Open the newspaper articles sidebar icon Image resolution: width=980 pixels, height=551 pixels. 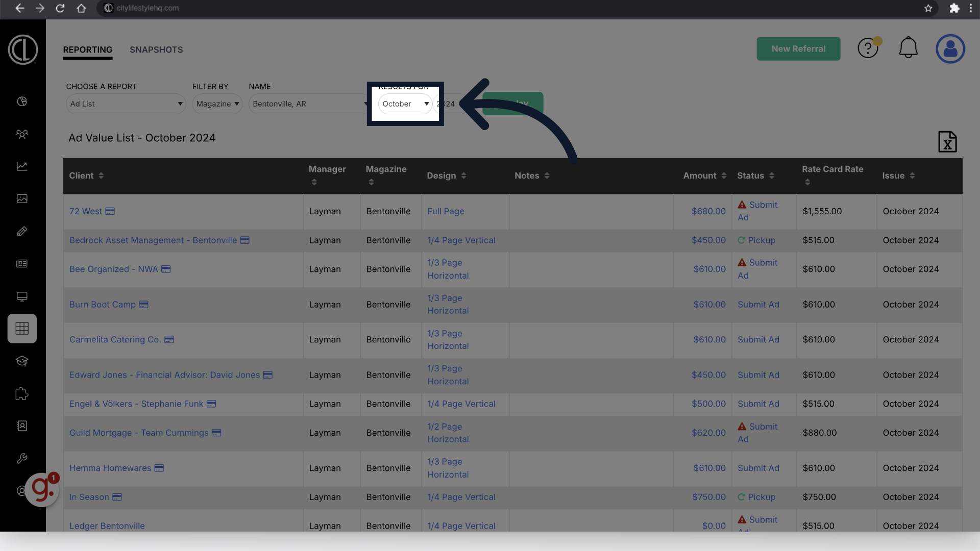pyautogui.click(x=22, y=264)
